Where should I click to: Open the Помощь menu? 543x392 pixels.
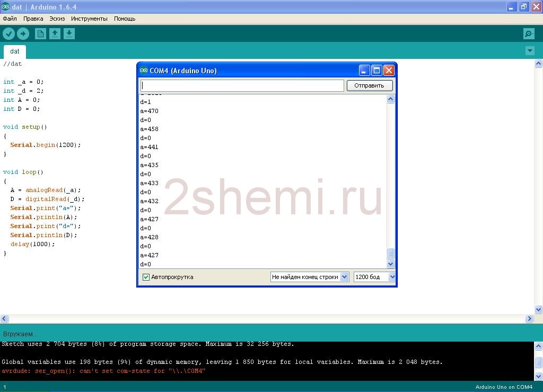(125, 19)
